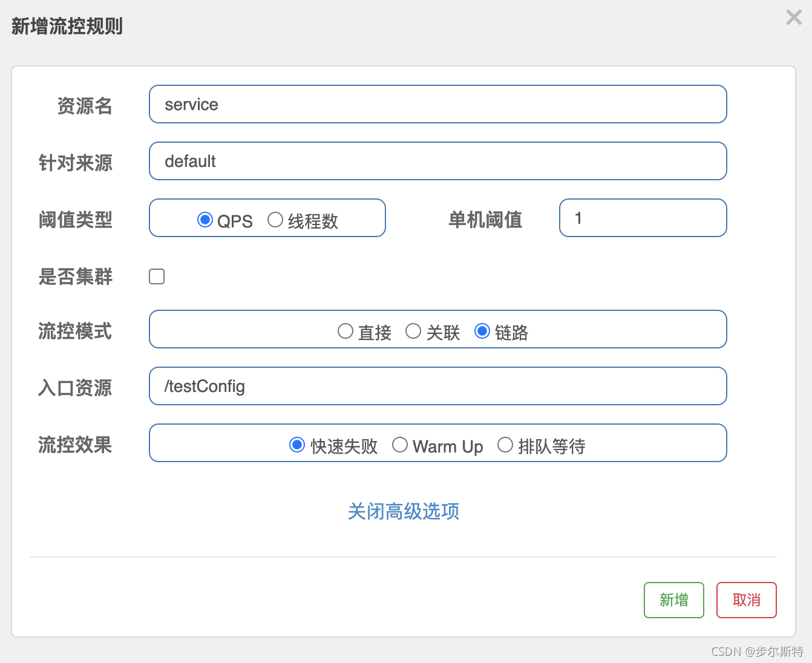Click the 入口资源 field with /testConfig
Viewport: 812px width, 663px height.
click(x=437, y=386)
